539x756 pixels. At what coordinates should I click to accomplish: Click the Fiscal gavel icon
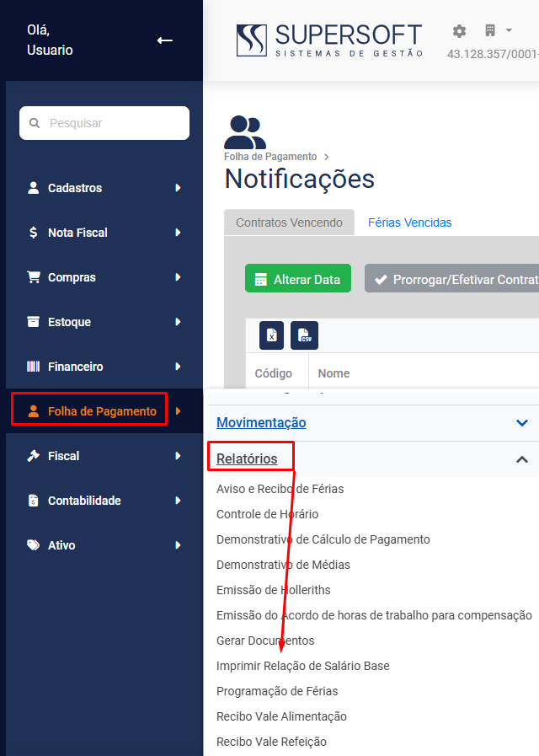coord(33,456)
